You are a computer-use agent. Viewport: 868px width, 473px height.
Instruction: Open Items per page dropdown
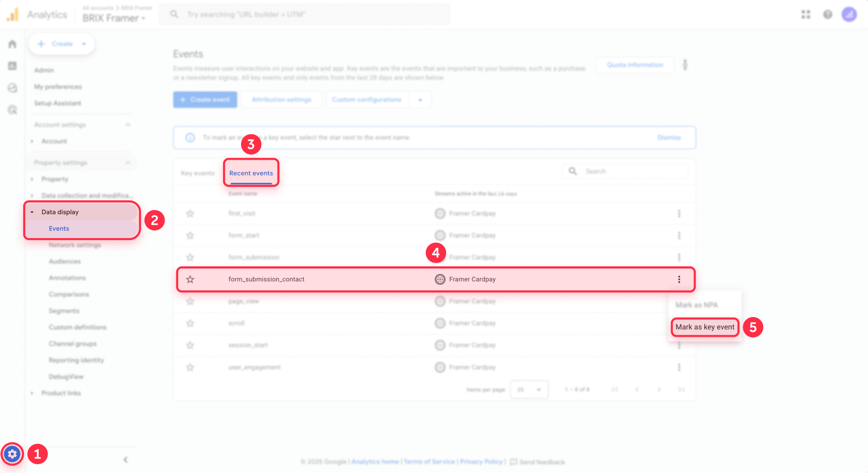coord(529,389)
